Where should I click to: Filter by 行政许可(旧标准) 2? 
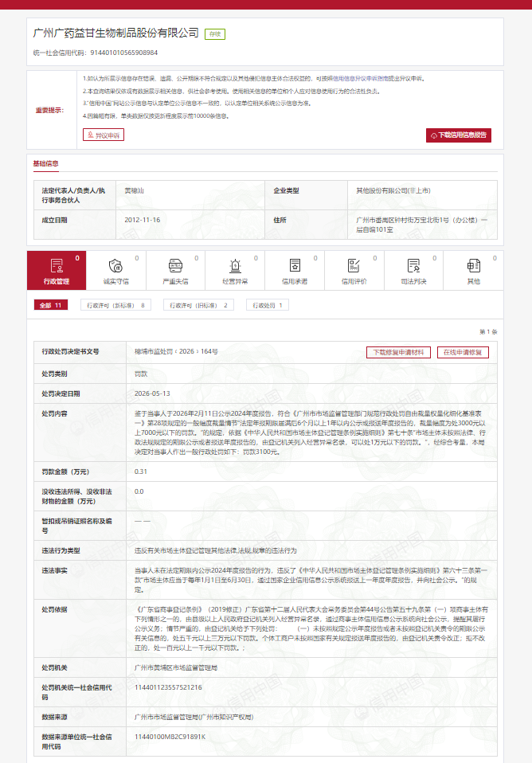pyautogui.click(x=198, y=305)
